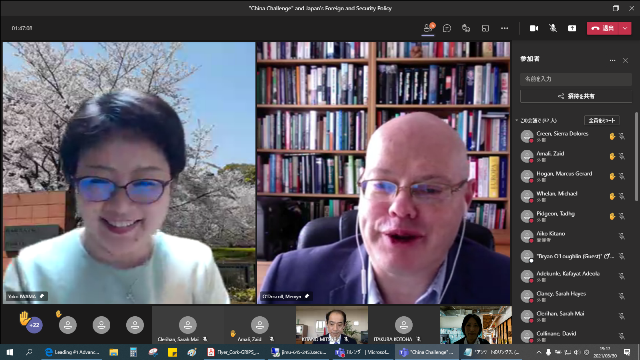Click the participants panel vertical scrollbar
This screenshot has width=640, height=360.
636,157
